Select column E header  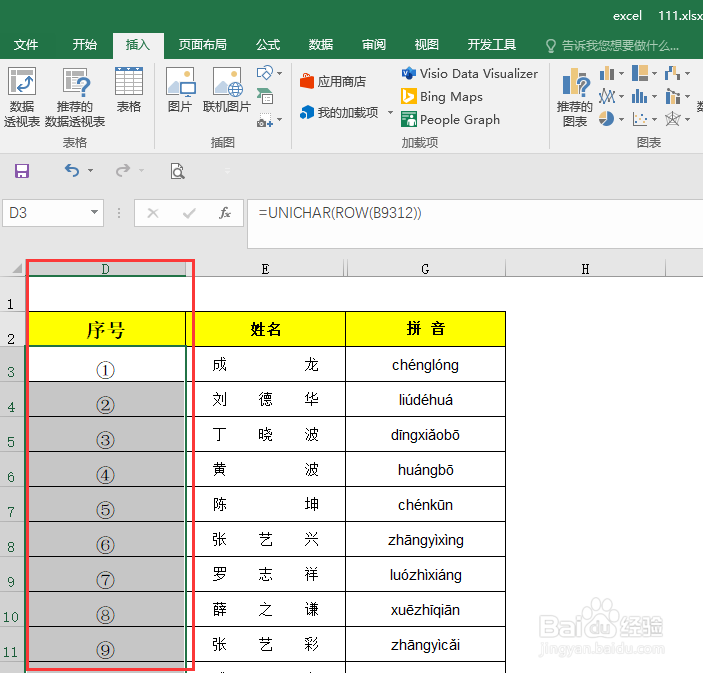tap(265, 269)
